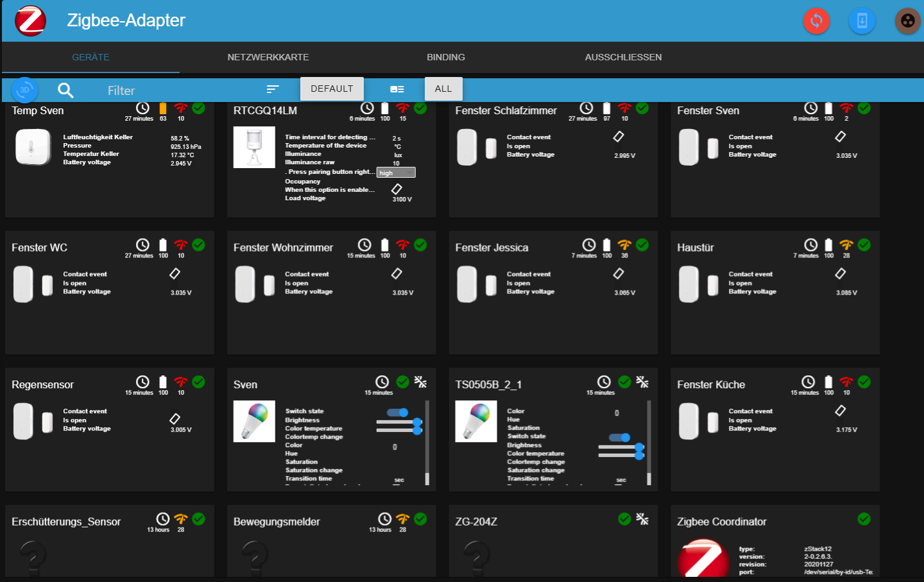
Task: Click the 'zStack12' coordinator type value
Action: click(x=818, y=549)
